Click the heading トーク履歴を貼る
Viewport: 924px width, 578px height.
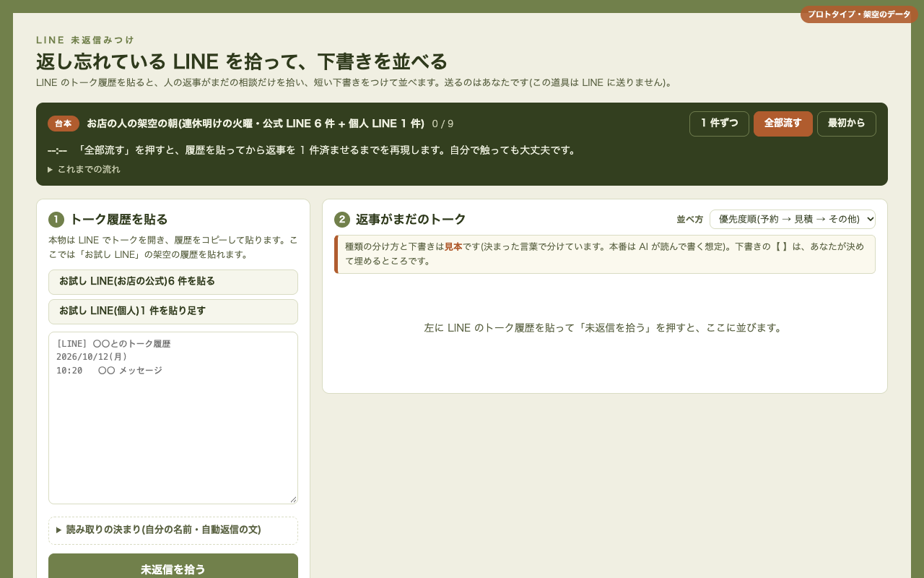point(118,220)
